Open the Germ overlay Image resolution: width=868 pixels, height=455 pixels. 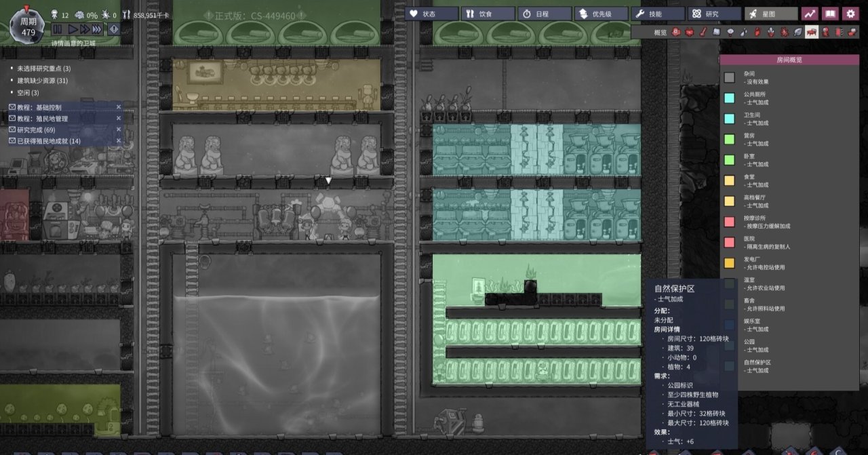785,32
